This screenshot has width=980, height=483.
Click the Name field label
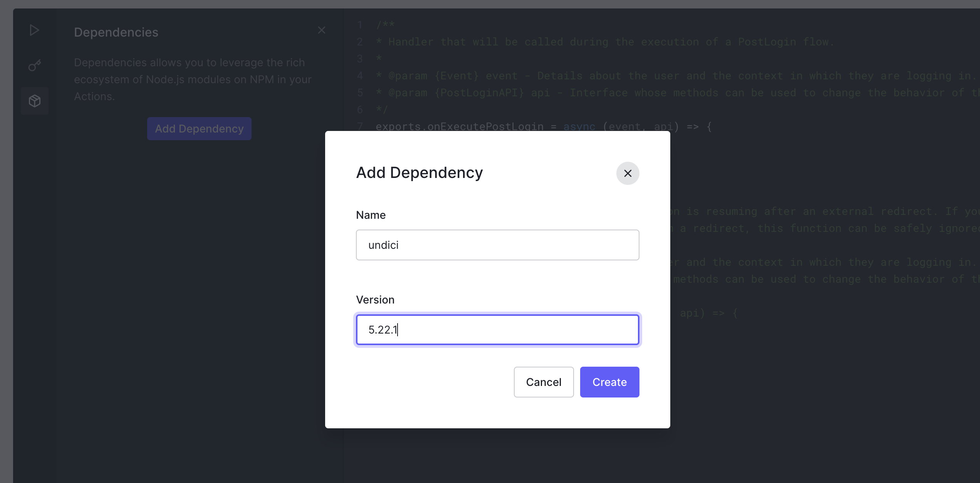point(371,215)
